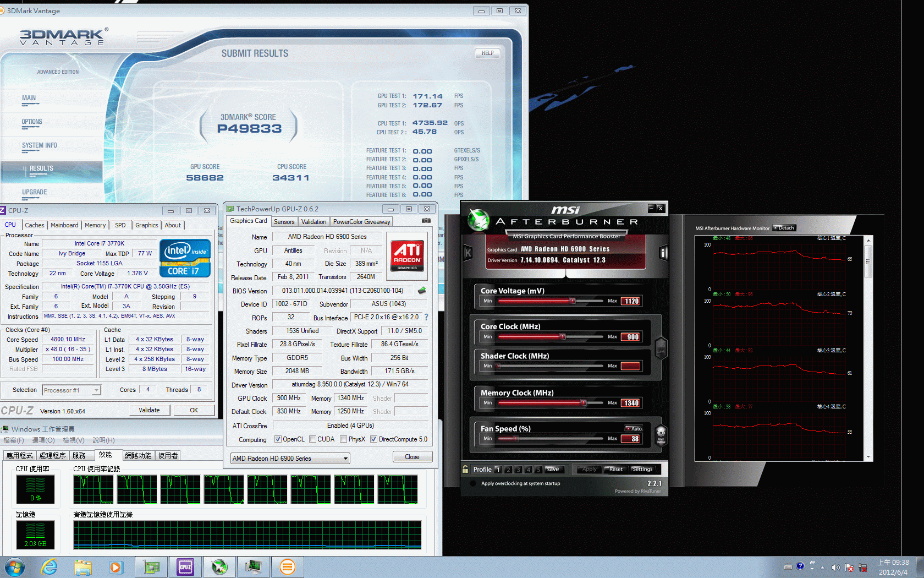Click the network status icon in system tray

[862, 568]
